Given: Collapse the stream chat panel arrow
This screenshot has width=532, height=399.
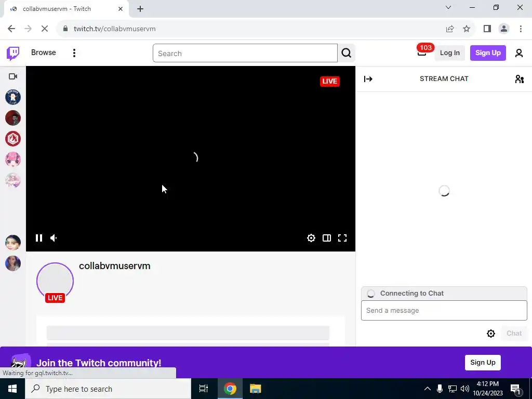Looking at the screenshot, I should (x=368, y=79).
